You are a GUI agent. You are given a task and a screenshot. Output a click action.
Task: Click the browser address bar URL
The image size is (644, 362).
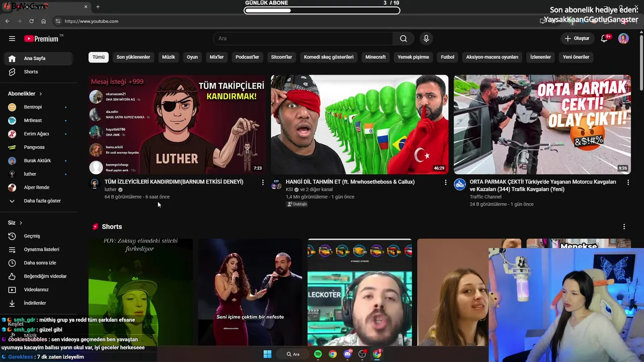click(92, 21)
